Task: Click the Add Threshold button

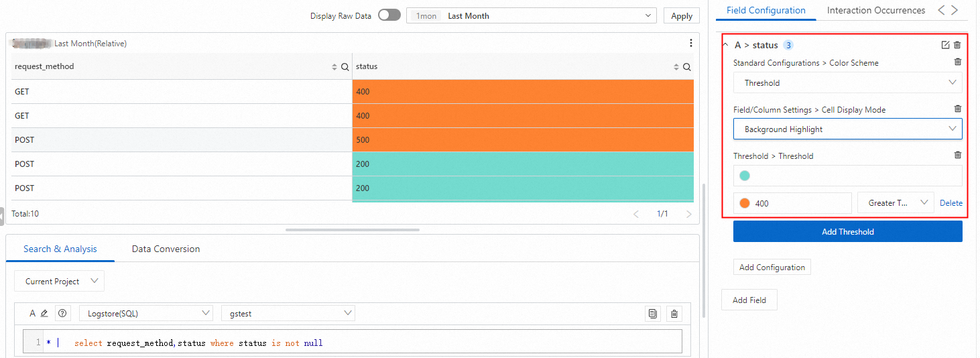Action: pyautogui.click(x=847, y=232)
